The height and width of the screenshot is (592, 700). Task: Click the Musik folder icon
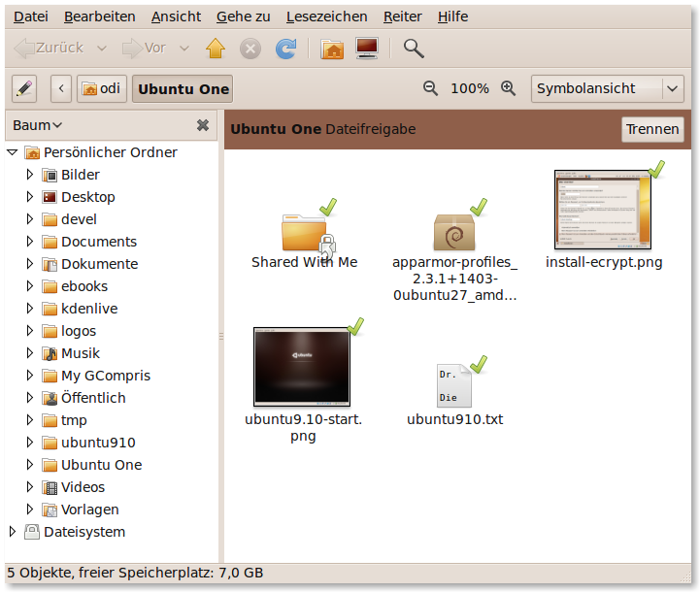click(50, 353)
